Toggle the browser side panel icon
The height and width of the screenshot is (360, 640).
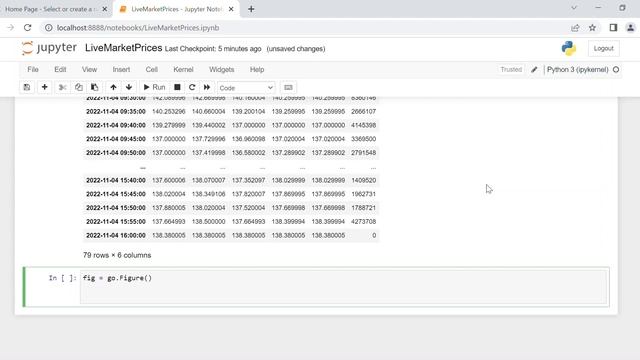coord(613,28)
